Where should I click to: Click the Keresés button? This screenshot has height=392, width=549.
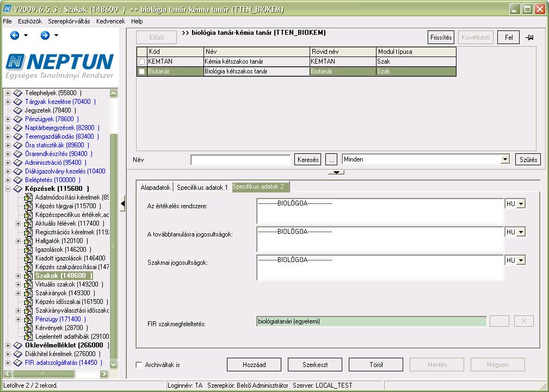click(308, 160)
